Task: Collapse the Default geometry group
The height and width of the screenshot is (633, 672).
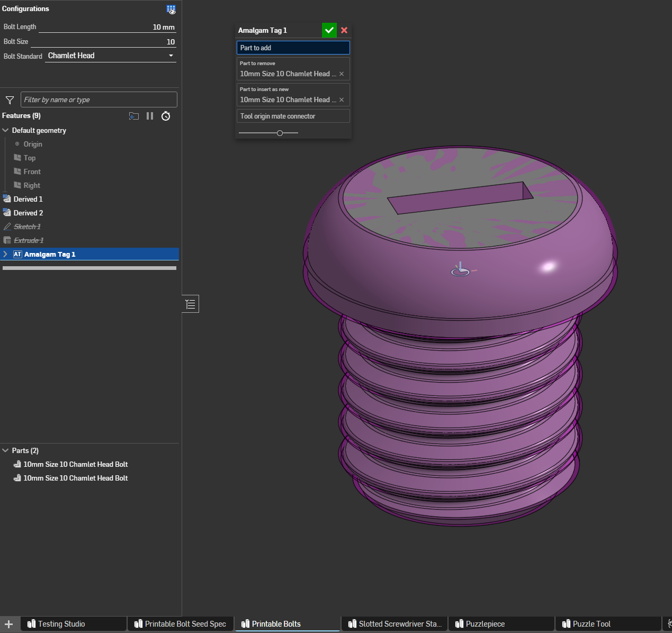Action: point(6,130)
